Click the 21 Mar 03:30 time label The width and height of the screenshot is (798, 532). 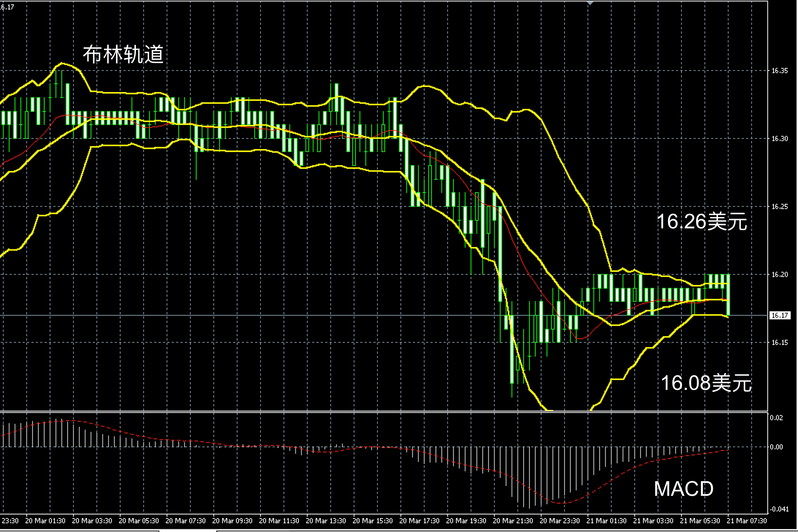click(653, 521)
